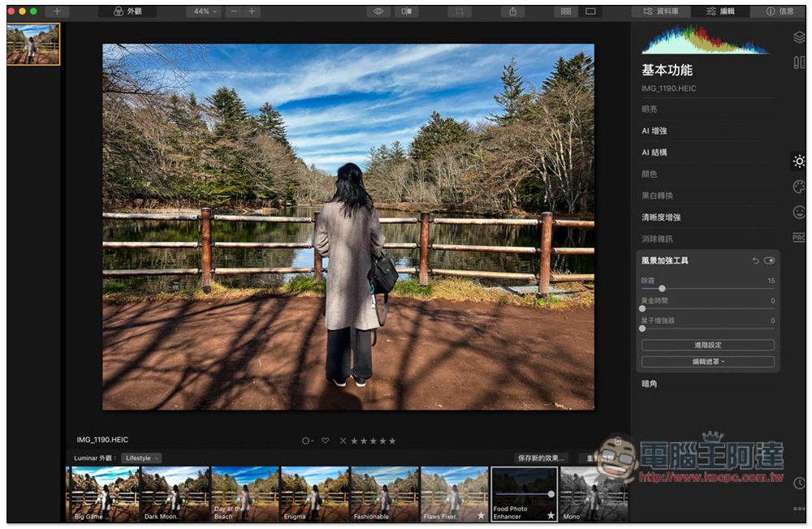The width and height of the screenshot is (812, 529).
Task: Open the three-dot more options icon
Action: pyautogui.click(x=799, y=509)
